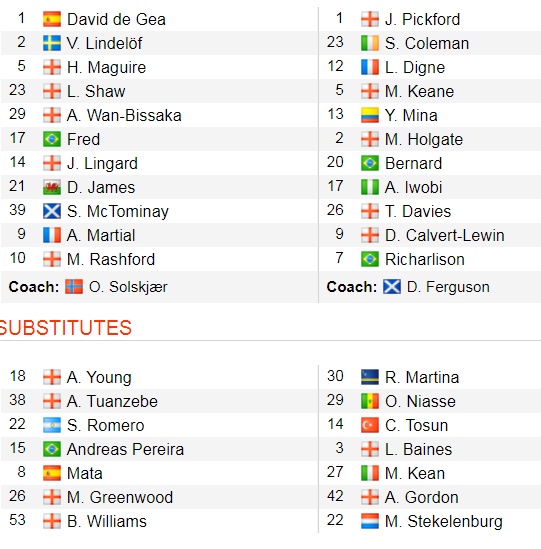The height and width of the screenshot is (549, 541).
Task: Click the Scotland flag next to S. McTominay
Action: [x=52, y=211]
